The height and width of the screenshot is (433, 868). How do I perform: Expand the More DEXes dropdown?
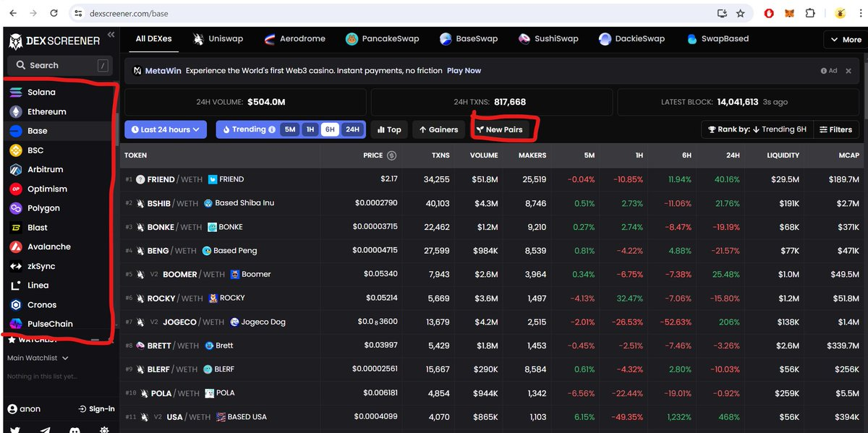845,40
